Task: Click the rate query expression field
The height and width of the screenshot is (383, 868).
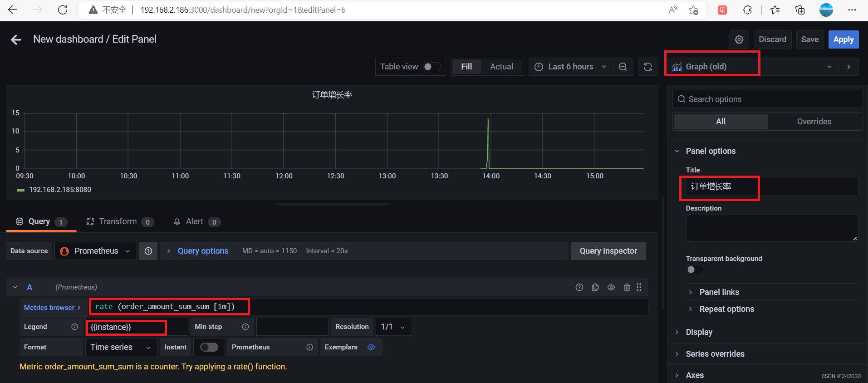Action: (368, 307)
